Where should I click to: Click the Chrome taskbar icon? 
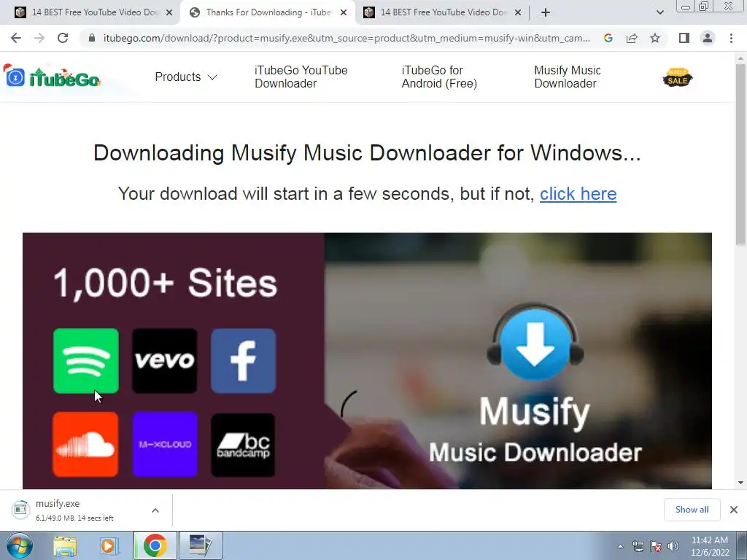click(x=155, y=545)
